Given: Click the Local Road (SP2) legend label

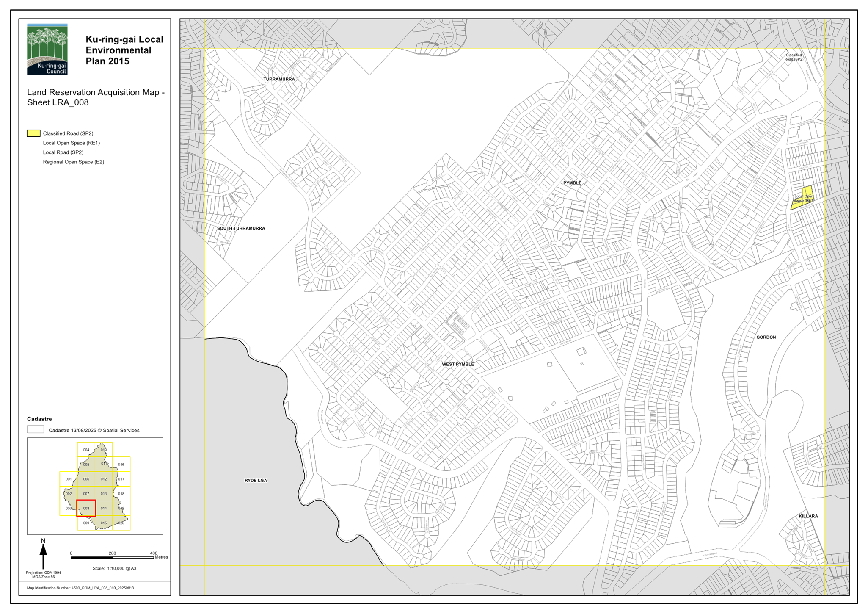Looking at the screenshot, I should tap(63, 152).
